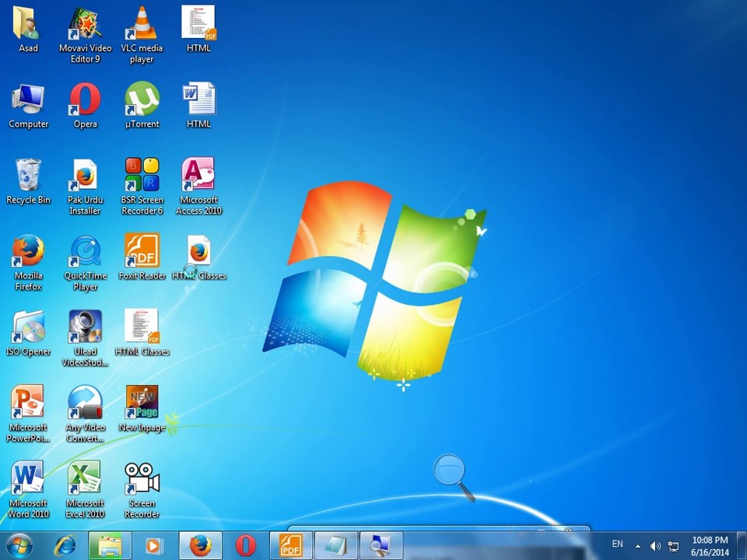Image resolution: width=747 pixels, height=560 pixels.
Task: Launch Opera from the taskbar
Action: 245,546
